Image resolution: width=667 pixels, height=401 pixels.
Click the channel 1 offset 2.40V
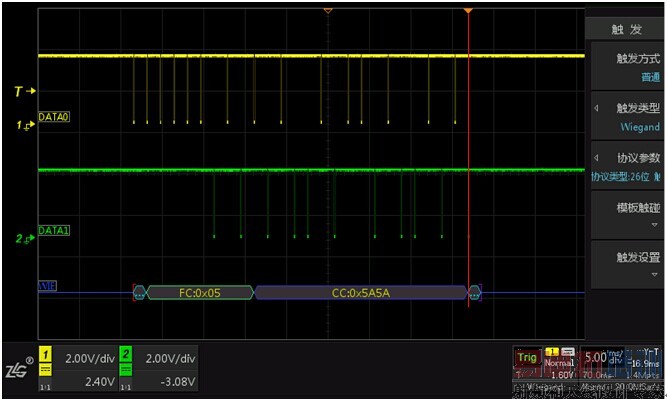[100, 381]
